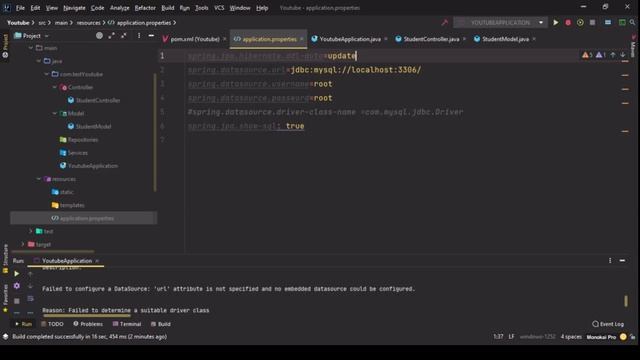
Task: Open Search Everywhere magnifier icon
Action: coord(632,22)
